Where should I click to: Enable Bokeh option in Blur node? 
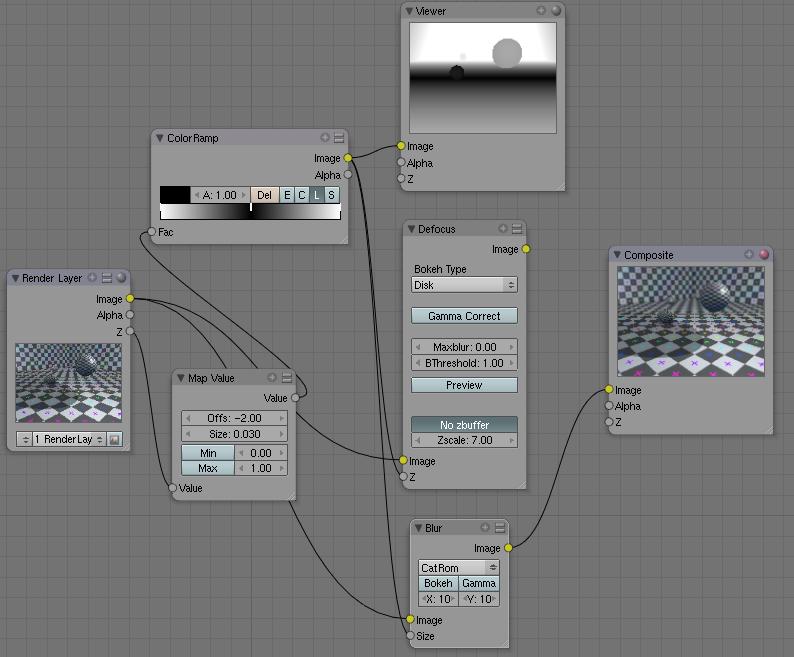click(x=439, y=583)
